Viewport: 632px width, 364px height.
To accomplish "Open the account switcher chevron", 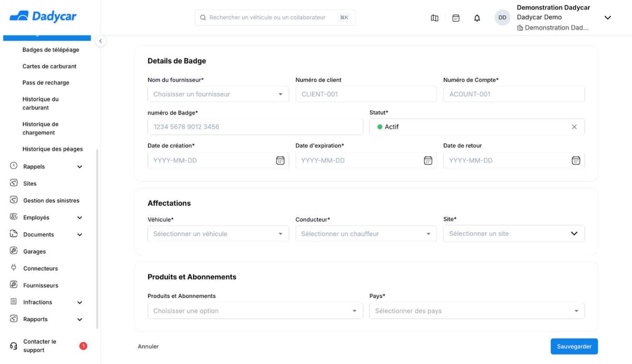I will [607, 18].
